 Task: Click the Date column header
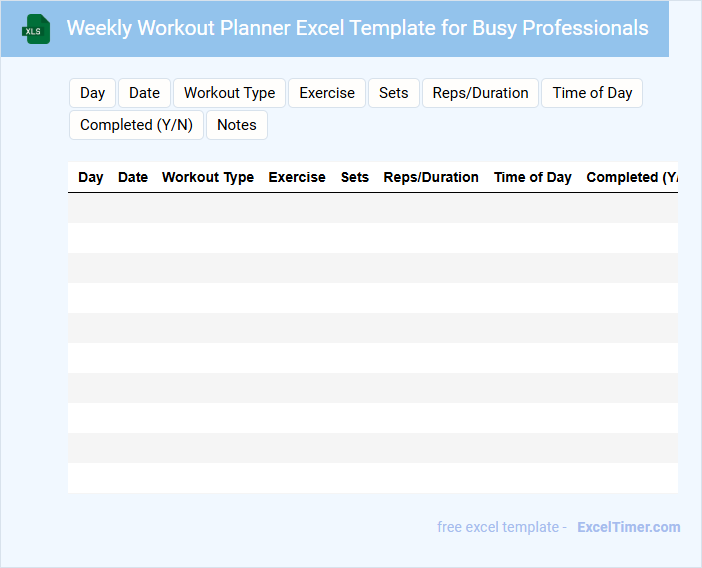coord(133,177)
